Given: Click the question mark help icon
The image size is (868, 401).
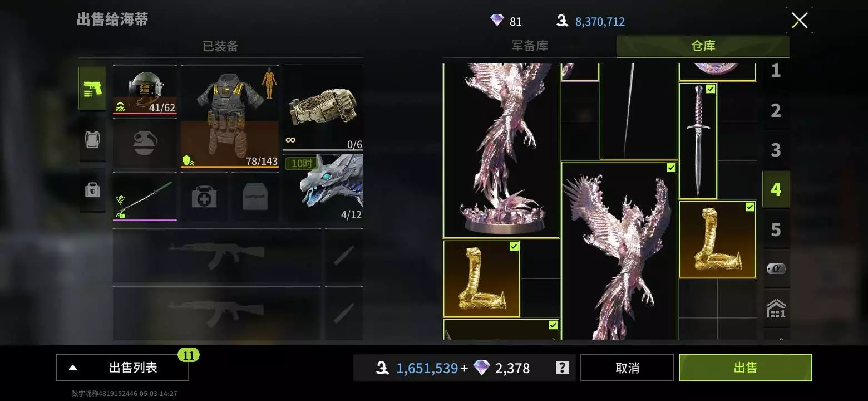Looking at the screenshot, I should point(562,368).
